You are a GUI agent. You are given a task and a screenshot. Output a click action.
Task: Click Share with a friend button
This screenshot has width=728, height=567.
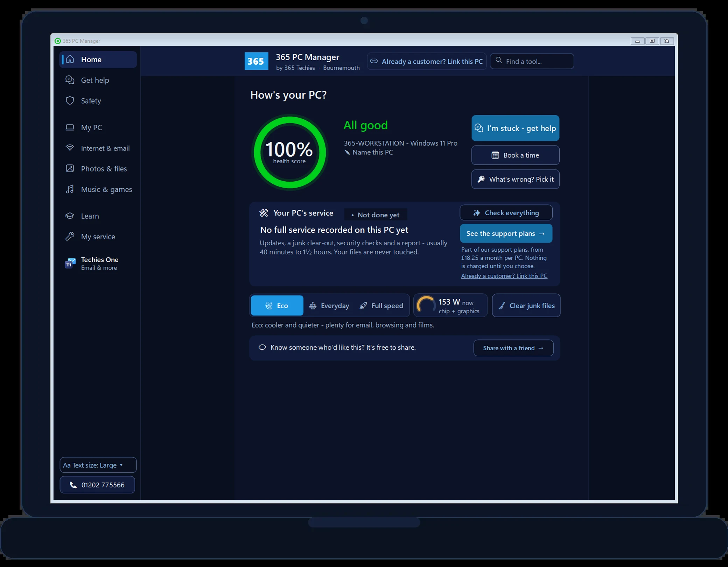point(513,348)
